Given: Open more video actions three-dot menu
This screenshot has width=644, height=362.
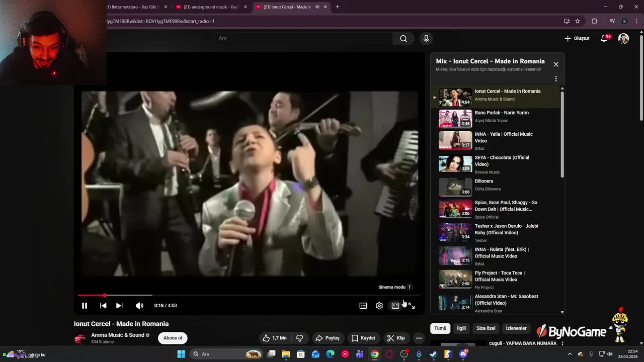Looking at the screenshot, I should (x=419, y=338).
